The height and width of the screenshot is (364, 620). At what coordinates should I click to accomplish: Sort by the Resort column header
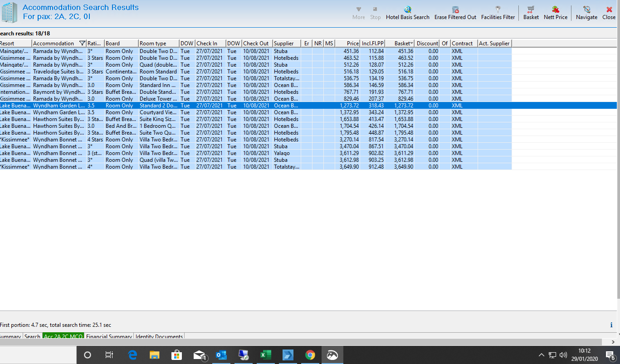click(x=15, y=44)
